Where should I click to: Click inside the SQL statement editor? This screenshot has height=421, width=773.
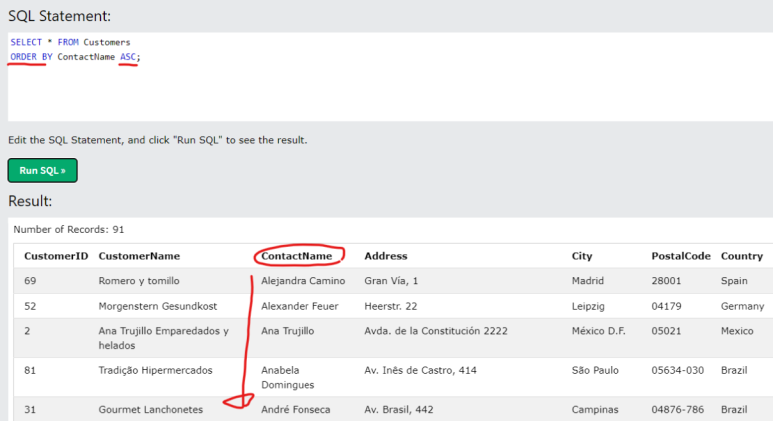[390, 77]
